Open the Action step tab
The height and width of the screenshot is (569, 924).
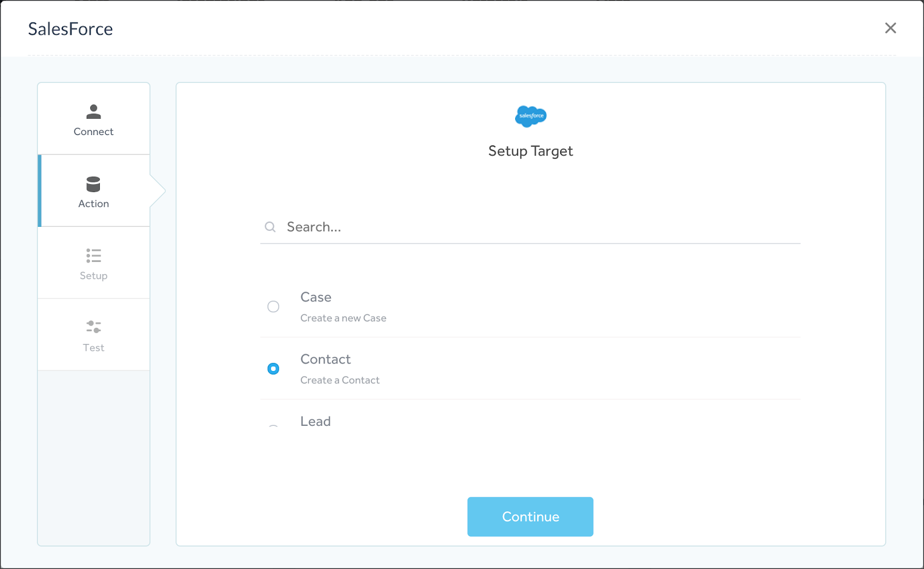coord(94,190)
